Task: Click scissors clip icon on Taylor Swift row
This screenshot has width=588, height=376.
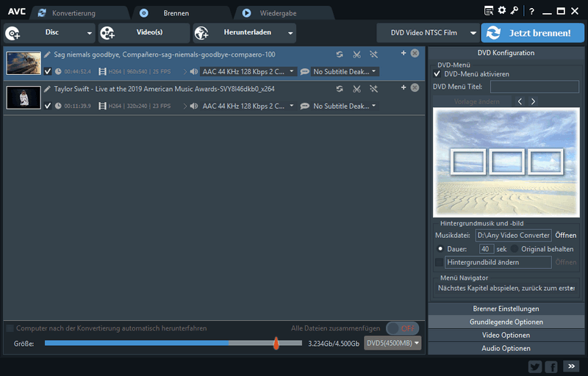Action: (356, 89)
